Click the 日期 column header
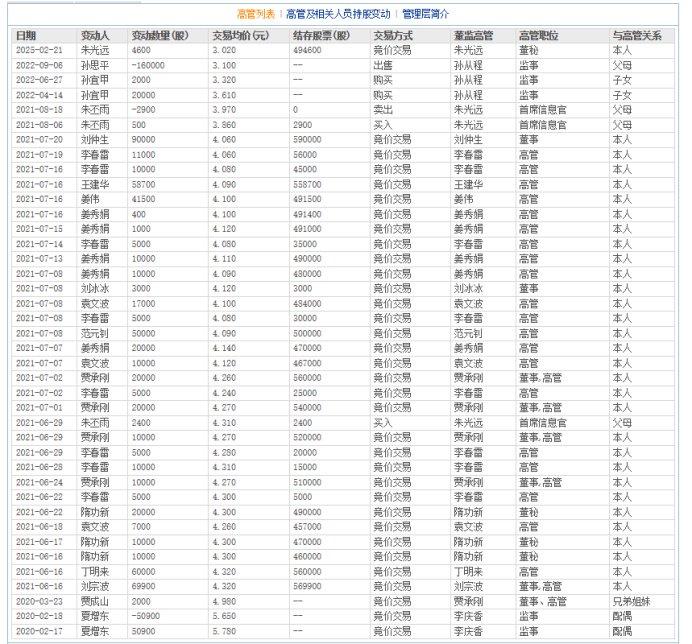692x644 pixels. click(26, 35)
